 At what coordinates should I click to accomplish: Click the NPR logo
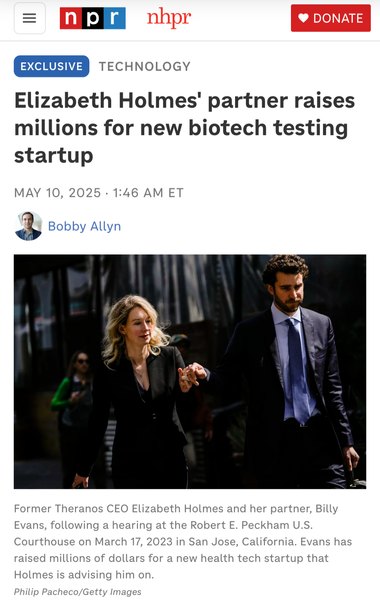click(x=92, y=18)
